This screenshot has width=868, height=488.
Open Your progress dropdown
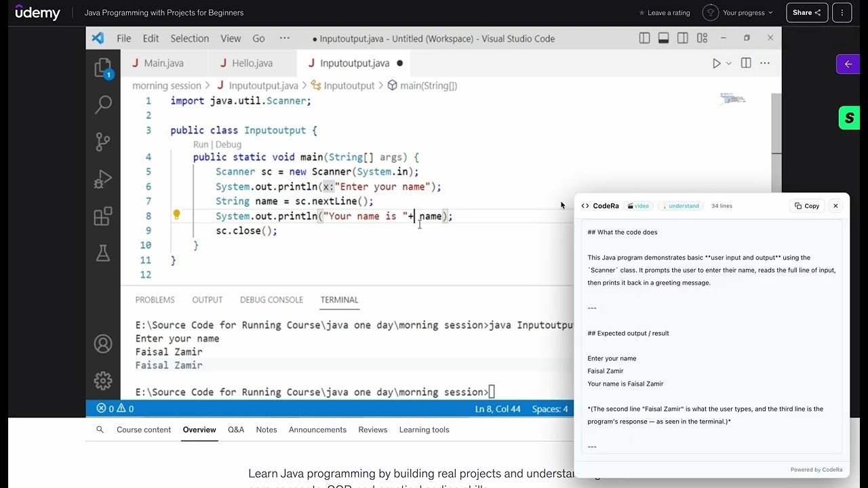(x=738, y=13)
